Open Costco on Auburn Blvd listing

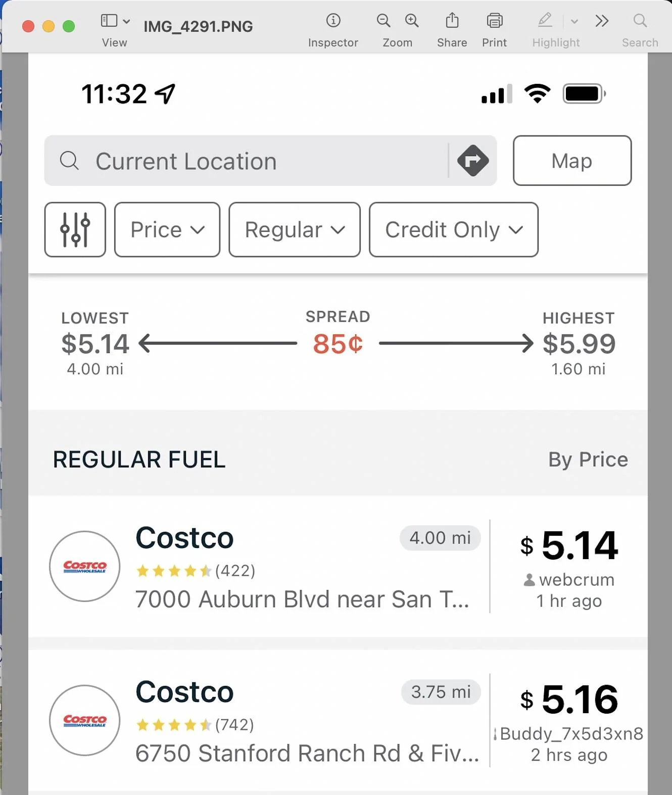(338, 566)
